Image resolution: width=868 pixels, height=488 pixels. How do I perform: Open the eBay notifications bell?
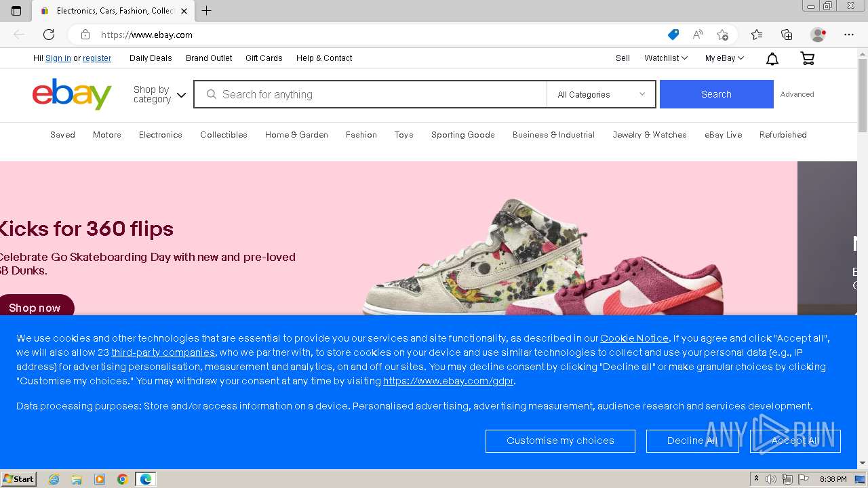[x=772, y=59]
